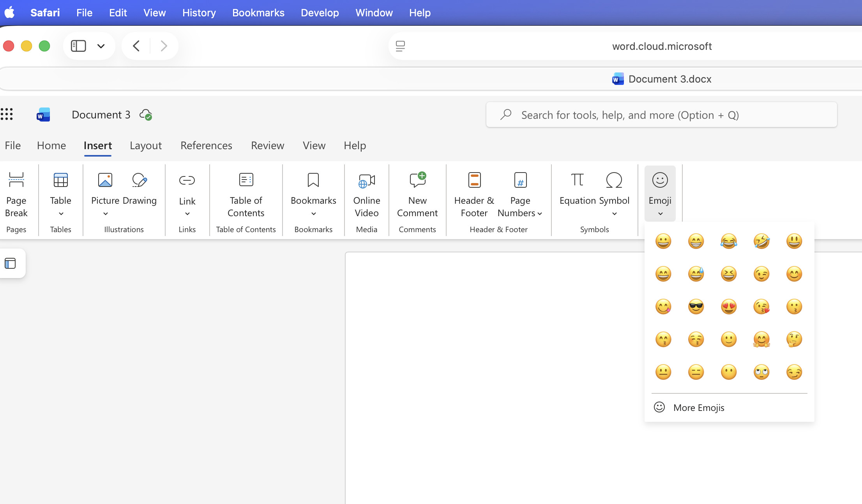Click the Word logo icon
The image size is (862, 504).
point(43,115)
